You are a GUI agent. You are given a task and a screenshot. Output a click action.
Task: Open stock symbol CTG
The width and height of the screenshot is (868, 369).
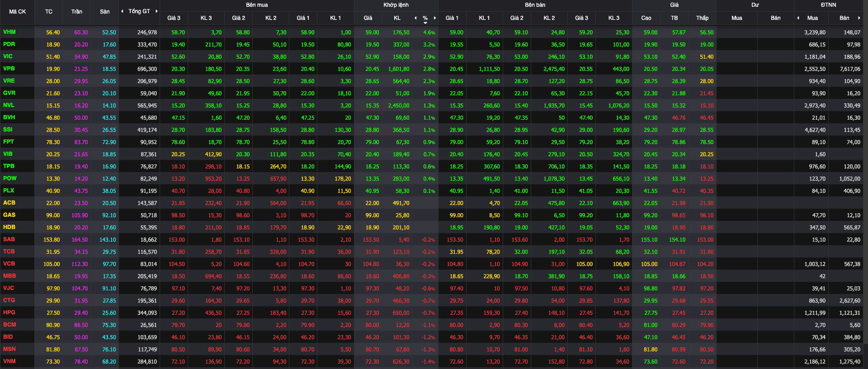tap(9, 300)
